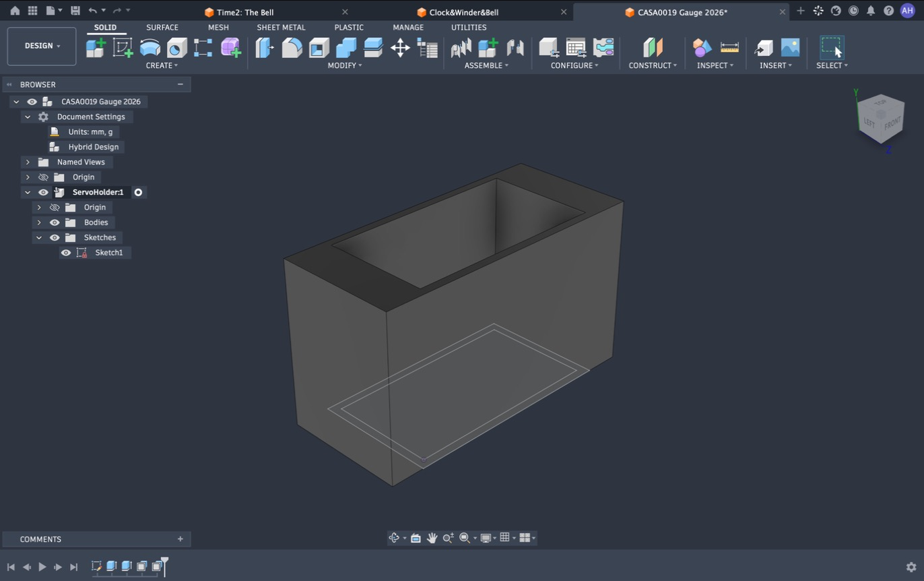Toggle the CASA0019 Gauge 2026 root visibility eye
The height and width of the screenshot is (581, 924).
point(32,102)
